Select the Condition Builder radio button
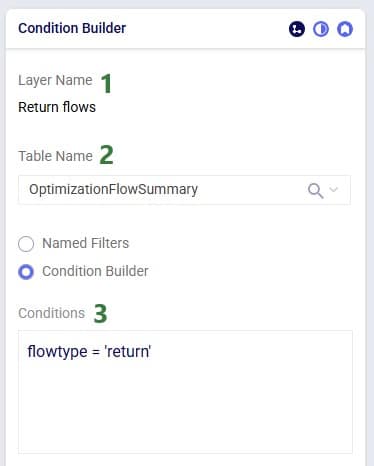The image size is (374, 466). [x=26, y=272]
